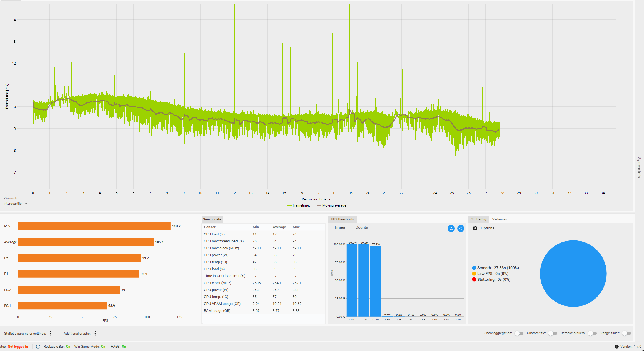This screenshot has height=351, width=644.
Task: Turn on the Remove outliers switch
Action: point(592,333)
